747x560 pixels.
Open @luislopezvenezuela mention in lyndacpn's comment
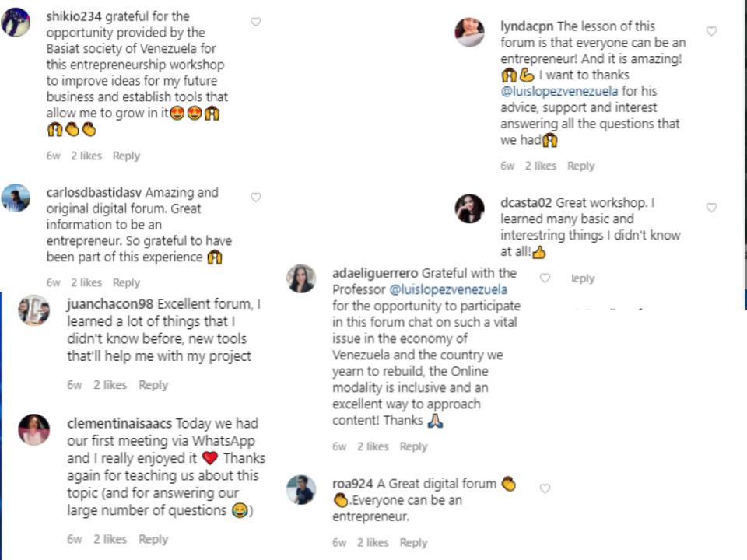559,92
